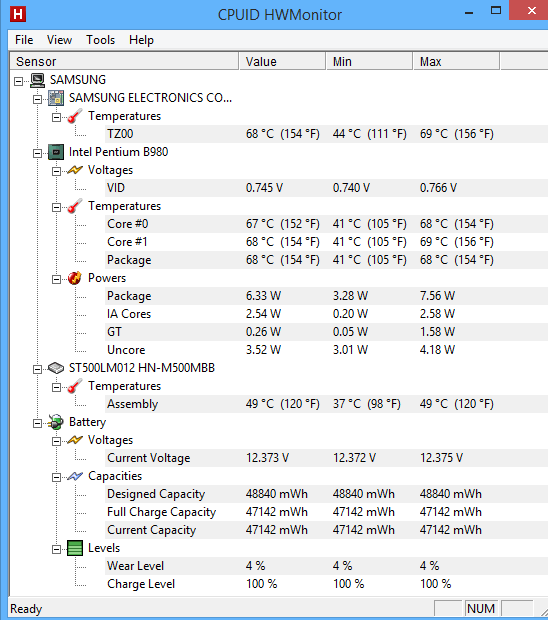Click the CPUID HWMonitor title bar
This screenshot has height=620, width=548.
[280, 15]
